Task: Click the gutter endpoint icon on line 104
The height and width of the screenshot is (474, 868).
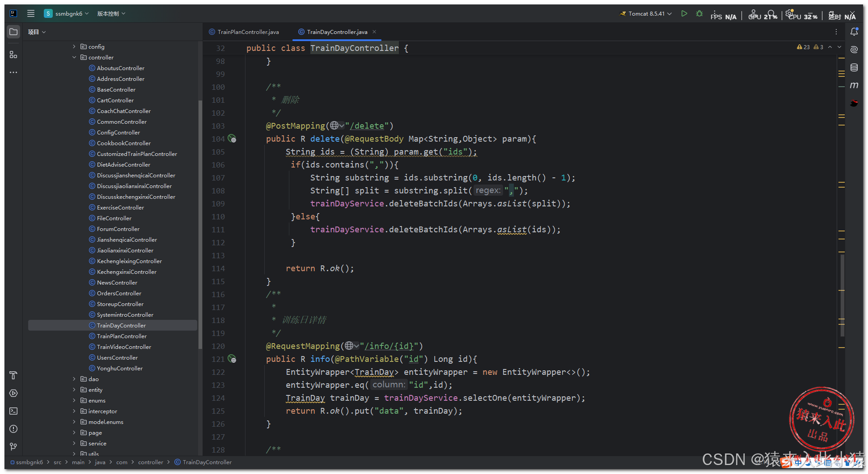Action: (x=232, y=138)
